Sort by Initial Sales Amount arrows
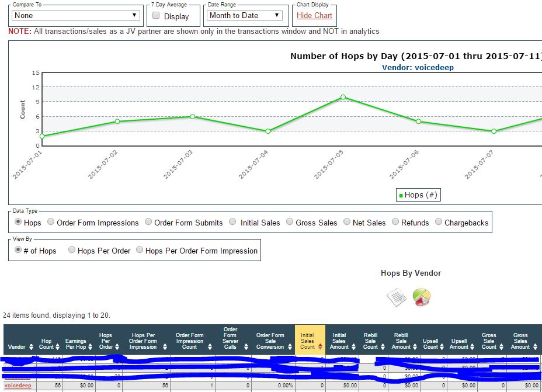 [353, 346]
